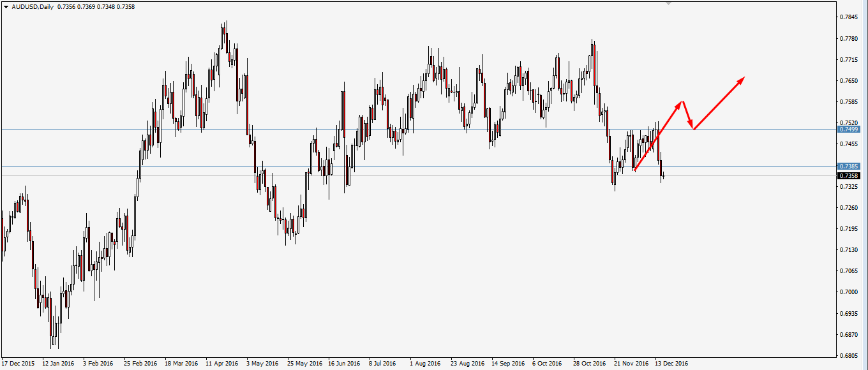Click the current price label 0.7358
868x370 pixels.
tap(849, 176)
